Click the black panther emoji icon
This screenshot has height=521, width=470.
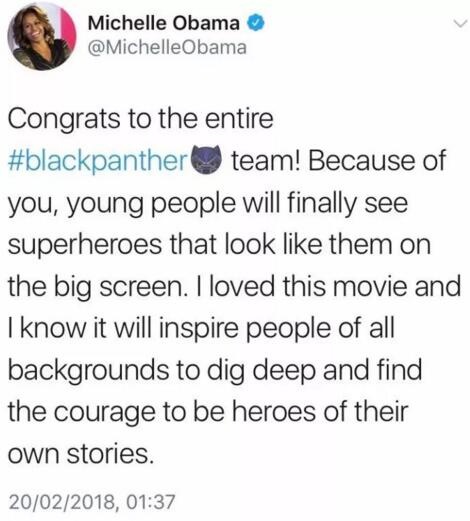(x=206, y=160)
